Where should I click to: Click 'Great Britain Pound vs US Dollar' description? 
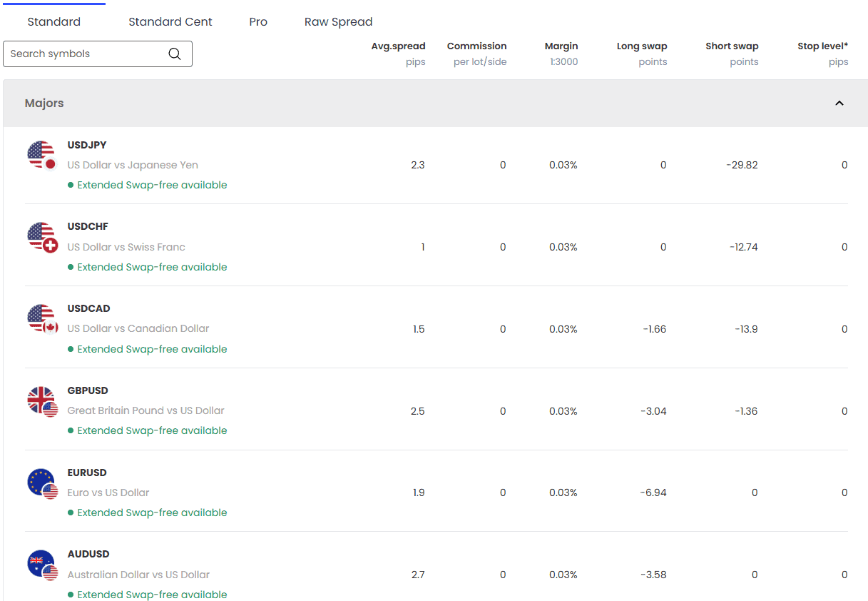tap(145, 411)
